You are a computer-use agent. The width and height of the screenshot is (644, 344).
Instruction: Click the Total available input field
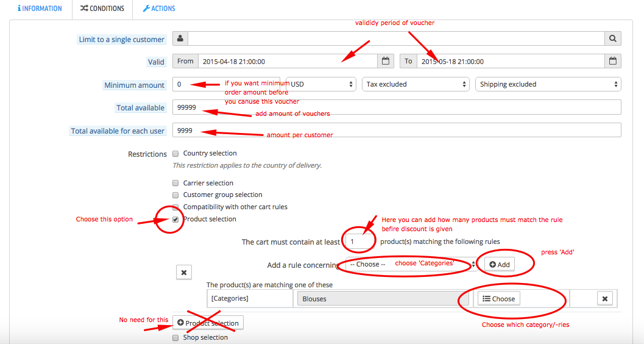pos(397,107)
